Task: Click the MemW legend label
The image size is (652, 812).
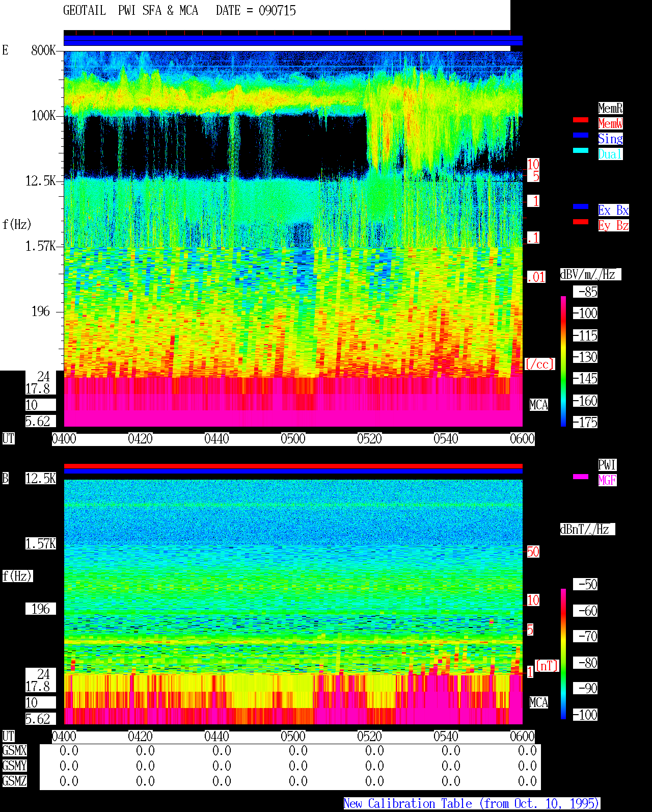Action: tap(610, 123)
